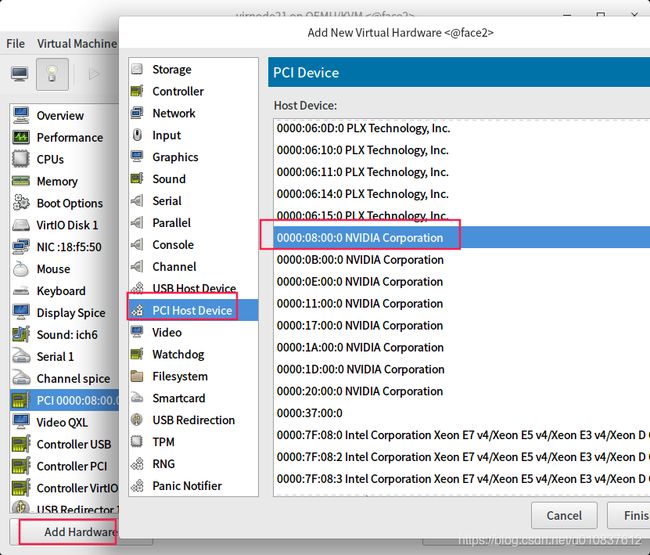Select host device 0000:11:00:0 NVIDIA Corporation

[461, 303]
